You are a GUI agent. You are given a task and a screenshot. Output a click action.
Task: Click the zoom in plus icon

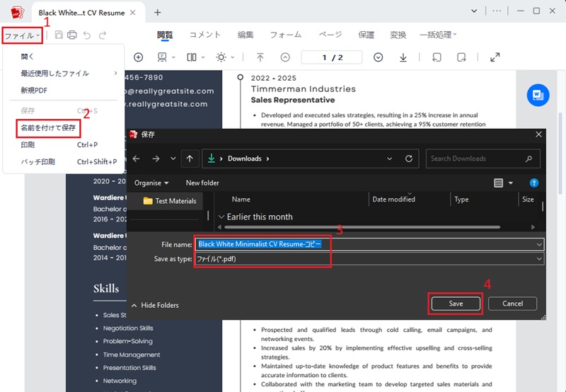pyautogui.click(x=138, y=57)
